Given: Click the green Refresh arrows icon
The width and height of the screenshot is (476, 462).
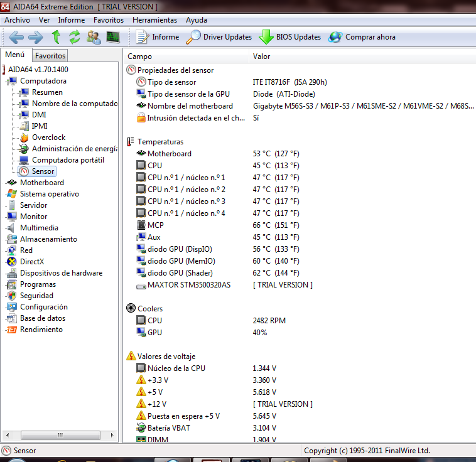Looking at the screenshot, I should click(74, 37).
